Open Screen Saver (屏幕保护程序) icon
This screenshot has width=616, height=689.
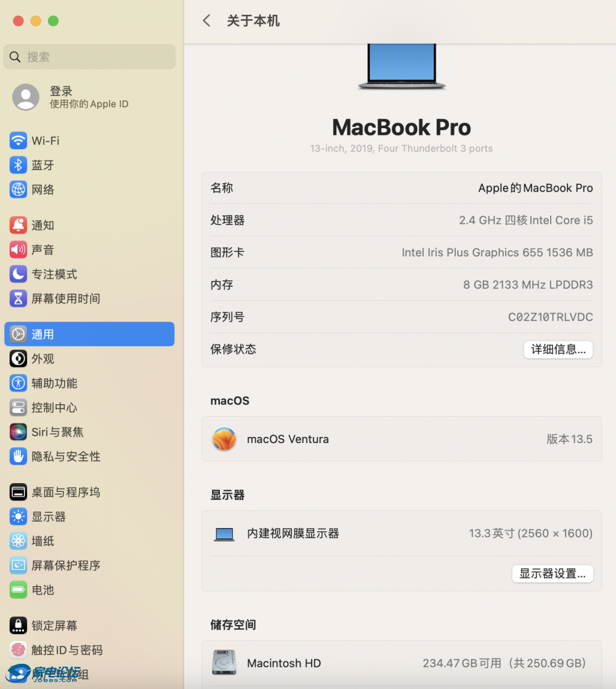pos(18,566)
